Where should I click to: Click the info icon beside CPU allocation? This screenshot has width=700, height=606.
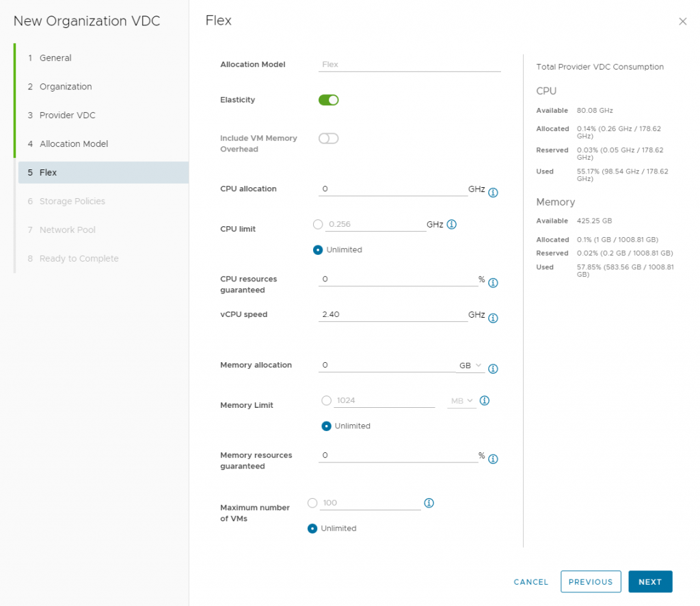click(493, 193)
